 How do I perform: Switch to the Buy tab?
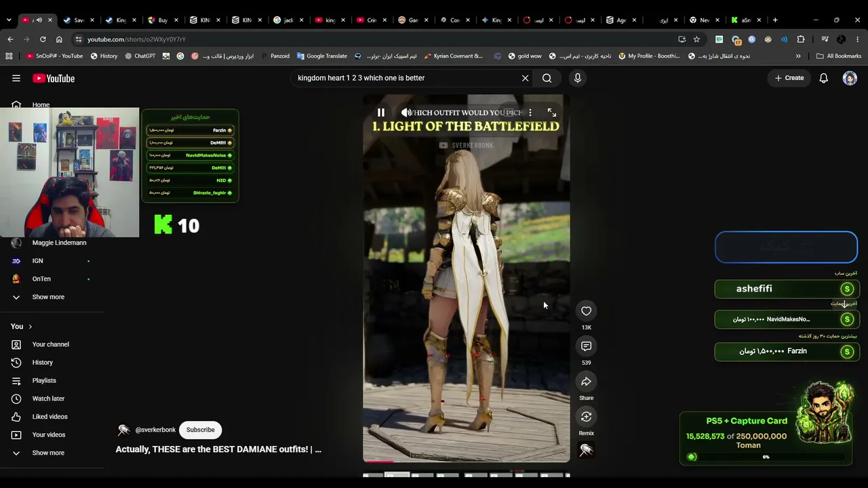coord(162,20)
